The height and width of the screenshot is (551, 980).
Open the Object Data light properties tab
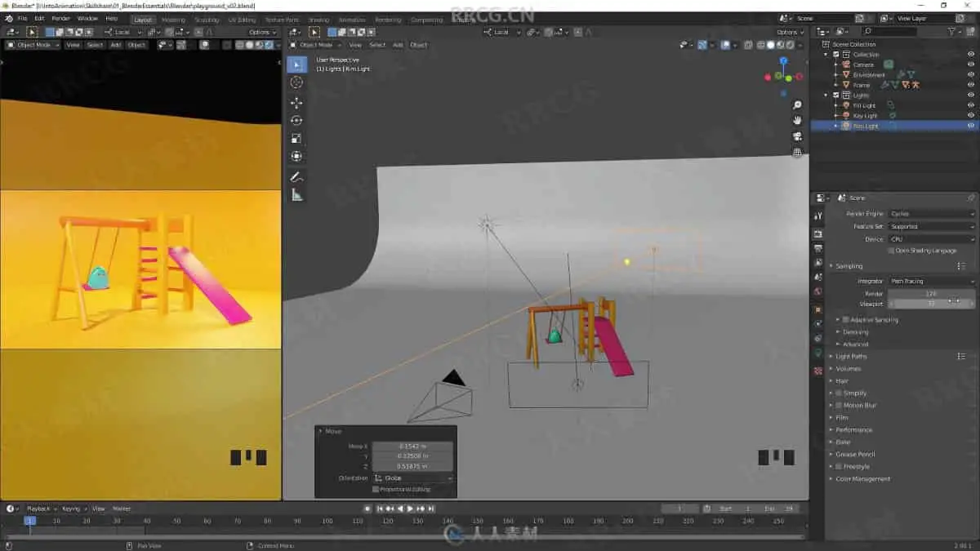coord(818,353)
